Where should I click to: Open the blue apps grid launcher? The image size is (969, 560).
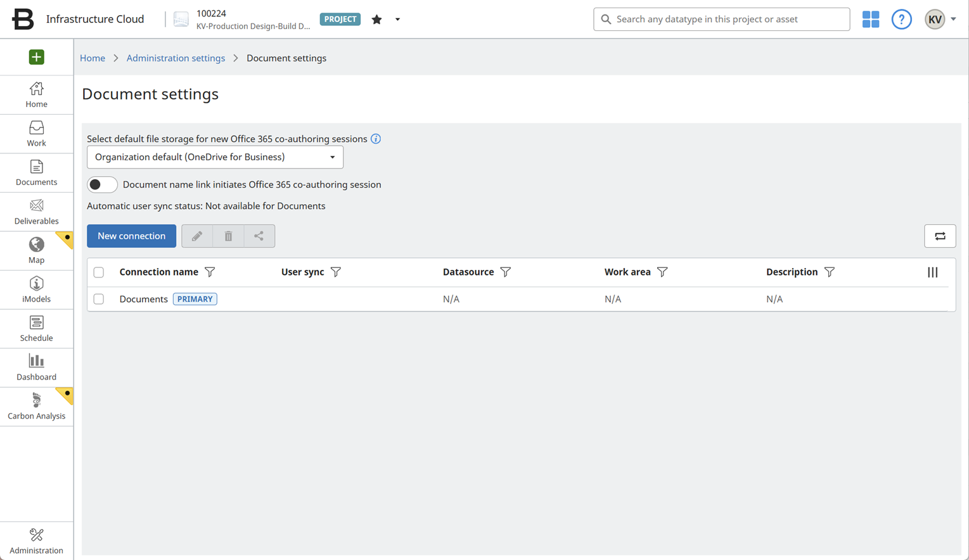871,19
